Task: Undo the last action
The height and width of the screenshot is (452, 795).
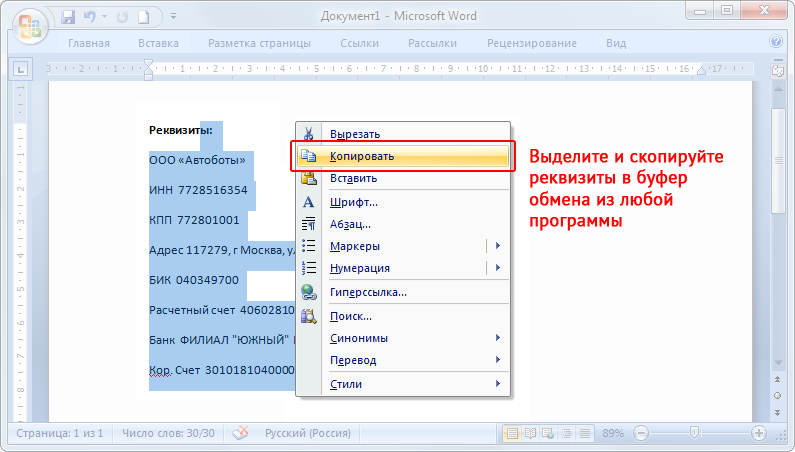Action: 90,17
